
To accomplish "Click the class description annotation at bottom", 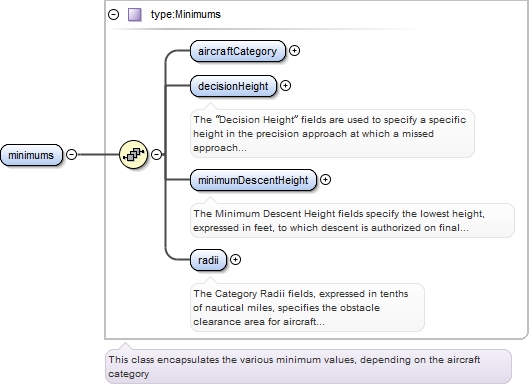I will 308,366.
